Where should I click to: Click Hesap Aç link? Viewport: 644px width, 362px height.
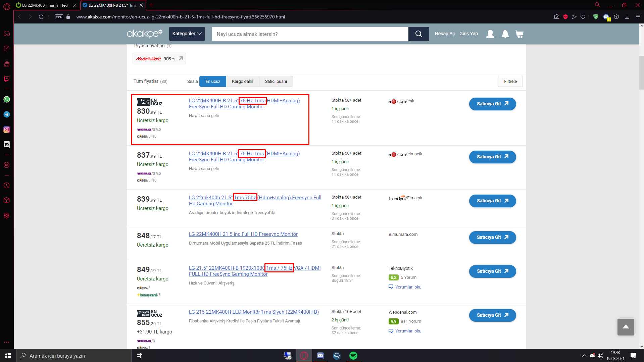(445, 34)
